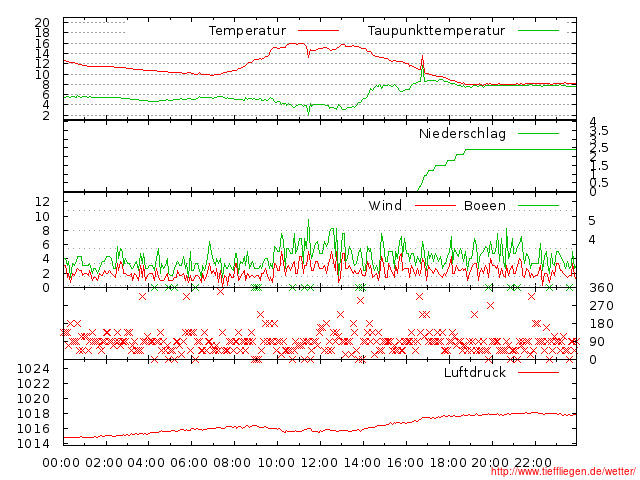Select the 02:00 time axis label

(104, 463)
